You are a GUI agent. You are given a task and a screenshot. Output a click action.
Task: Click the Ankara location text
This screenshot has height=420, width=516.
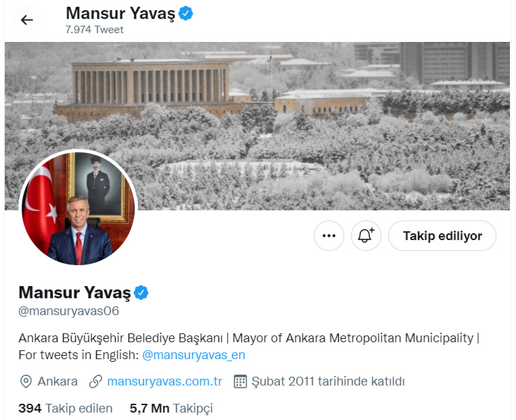57,381
